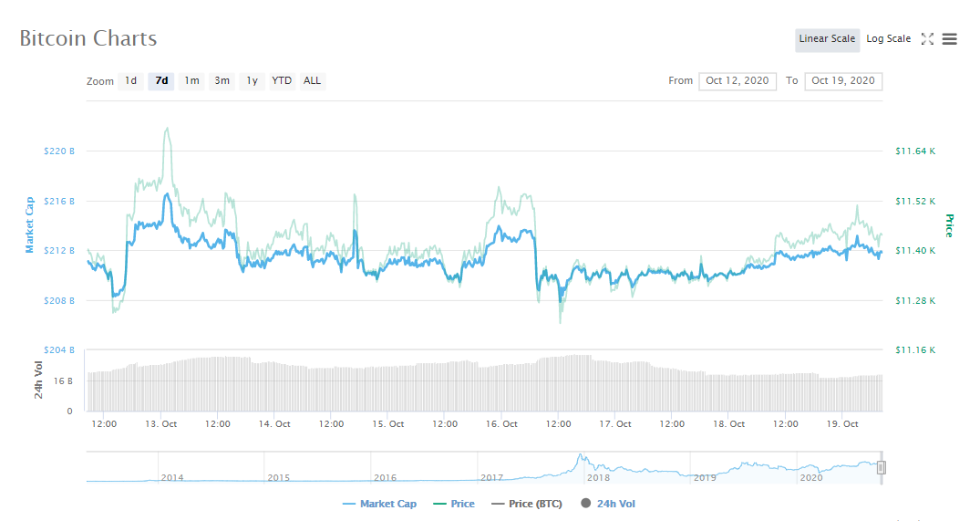Click the 16. Oct label on x-axis

[x=502, y=424]
